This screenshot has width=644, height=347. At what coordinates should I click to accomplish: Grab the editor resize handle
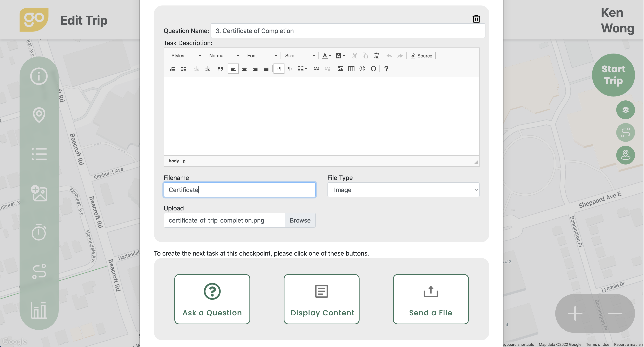tap(476, 162)
